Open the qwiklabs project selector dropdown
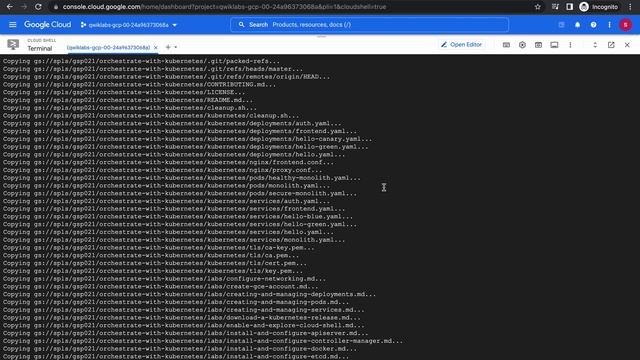 tap(129, 25)
